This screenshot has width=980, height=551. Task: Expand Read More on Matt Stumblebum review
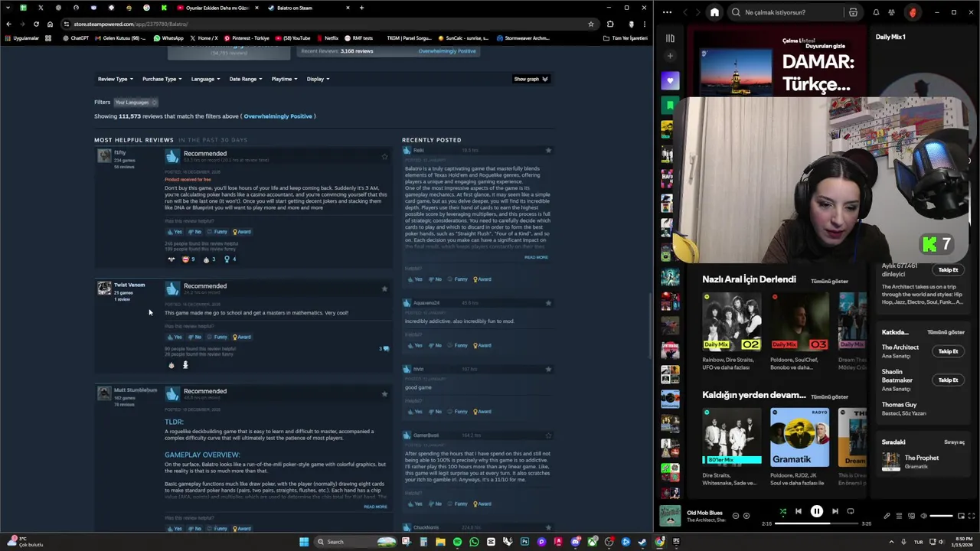375,507
